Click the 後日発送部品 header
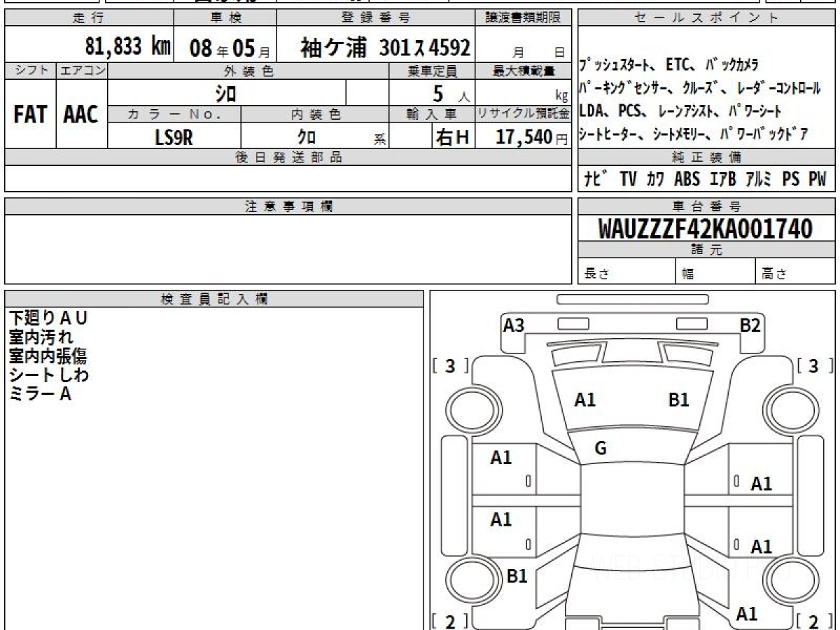 [288, 157]
